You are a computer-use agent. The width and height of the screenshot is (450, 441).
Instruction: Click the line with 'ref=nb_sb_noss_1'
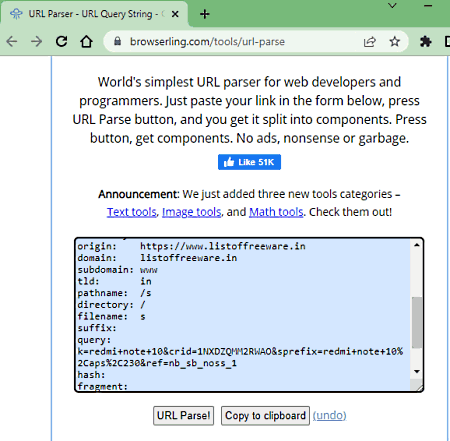157,363
